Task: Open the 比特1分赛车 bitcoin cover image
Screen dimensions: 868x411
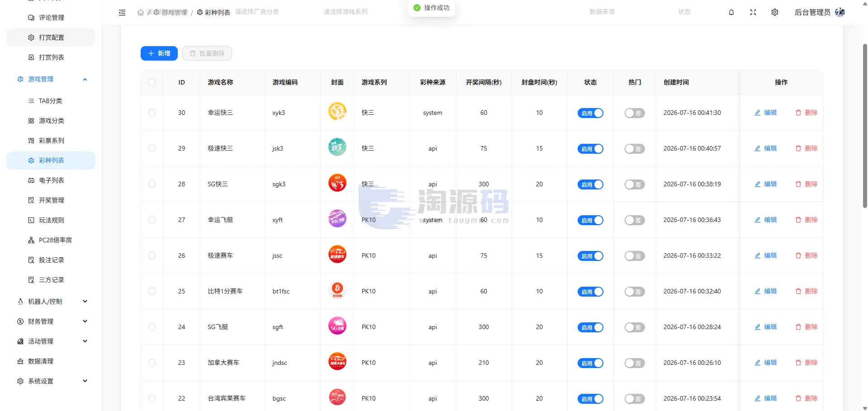Action: (x=337, y=290)
